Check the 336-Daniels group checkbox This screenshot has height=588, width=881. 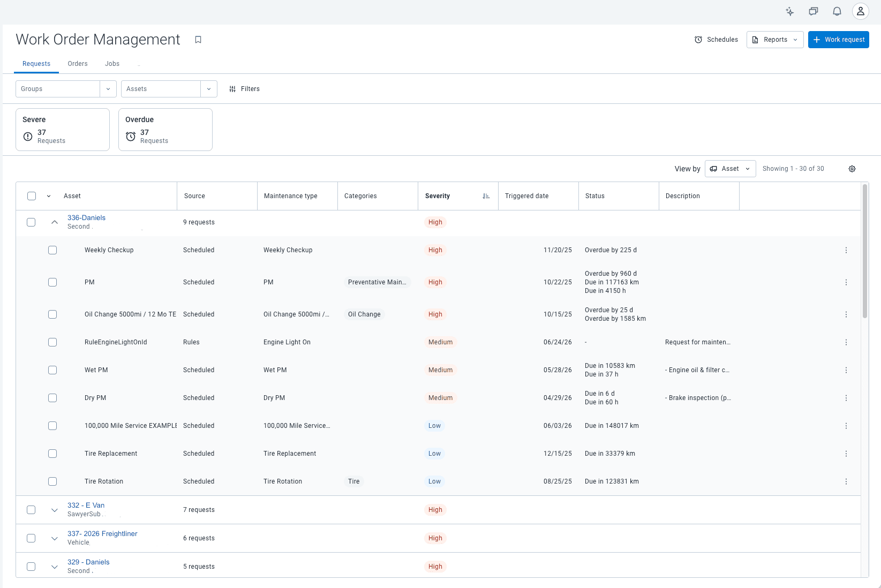(x=31, y=222)
